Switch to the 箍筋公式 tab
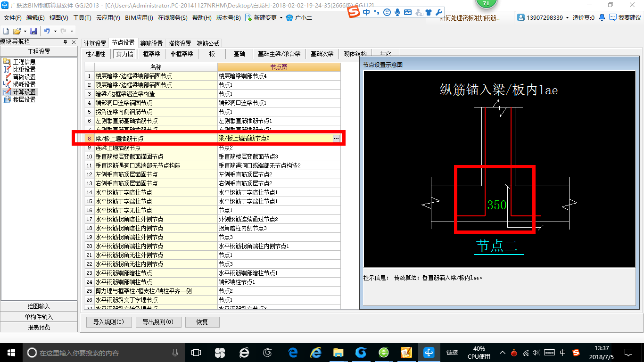 208,43
